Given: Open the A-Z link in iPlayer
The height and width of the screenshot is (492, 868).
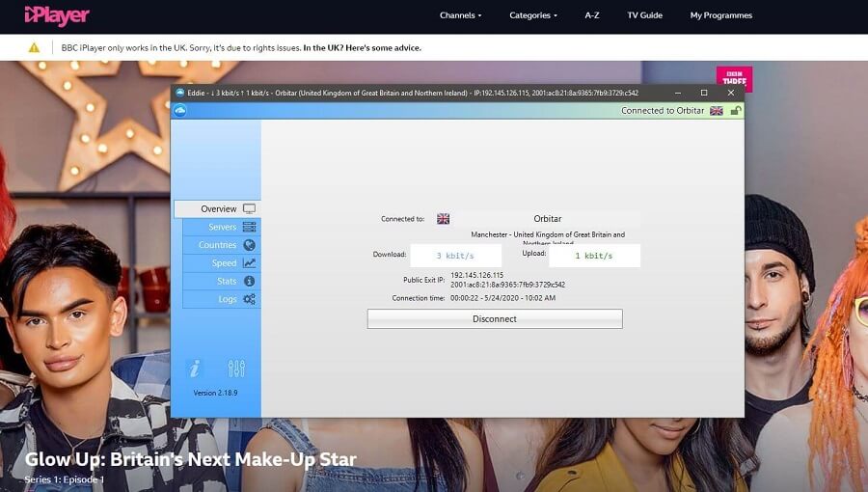Looking at the screenshot, I should 592,15.
